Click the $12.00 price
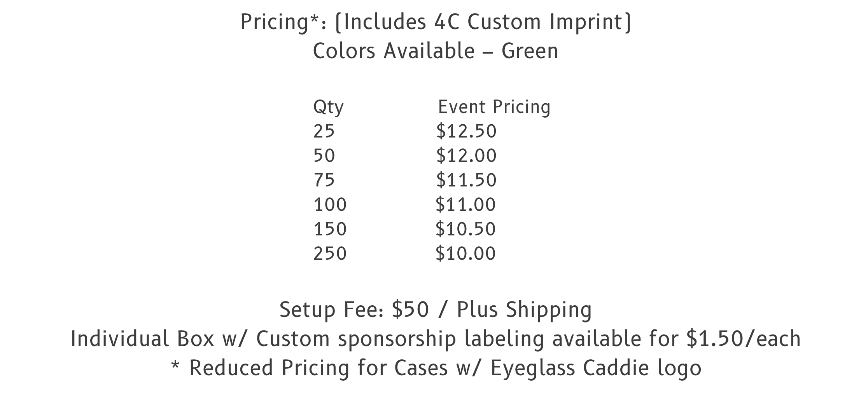 466,156
